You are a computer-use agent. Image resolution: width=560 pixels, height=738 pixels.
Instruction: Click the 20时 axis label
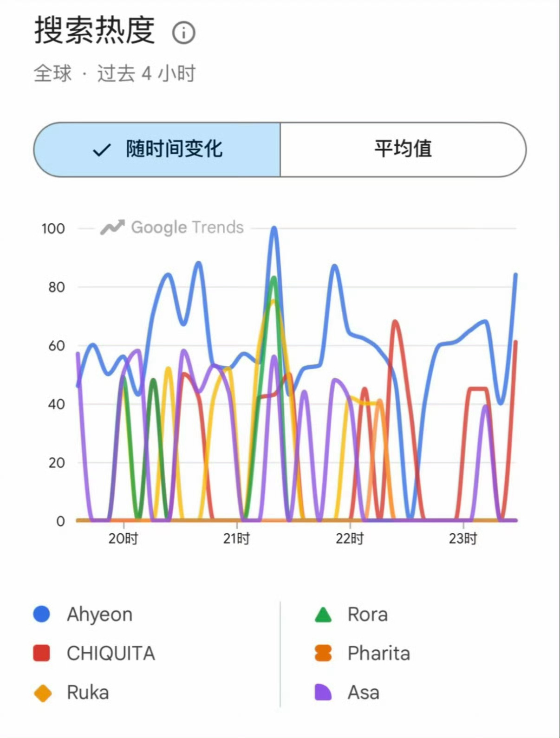(124, 538)
